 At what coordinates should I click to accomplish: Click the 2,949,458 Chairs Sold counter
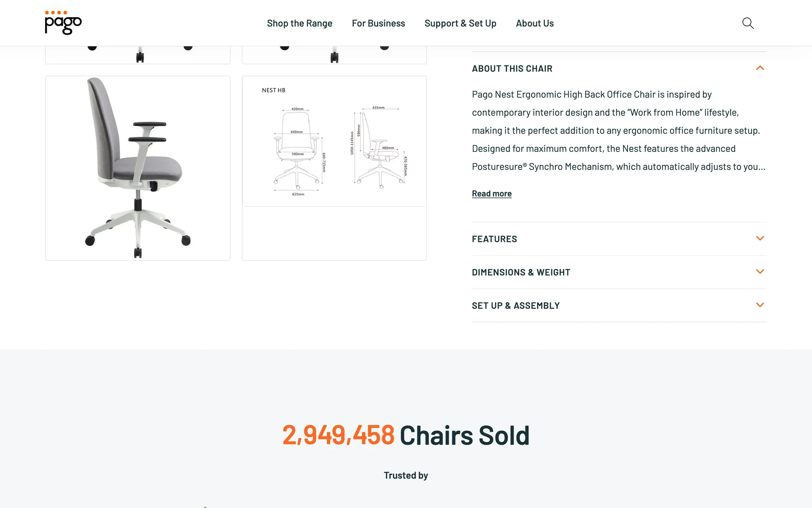click(x=406, y=435)
